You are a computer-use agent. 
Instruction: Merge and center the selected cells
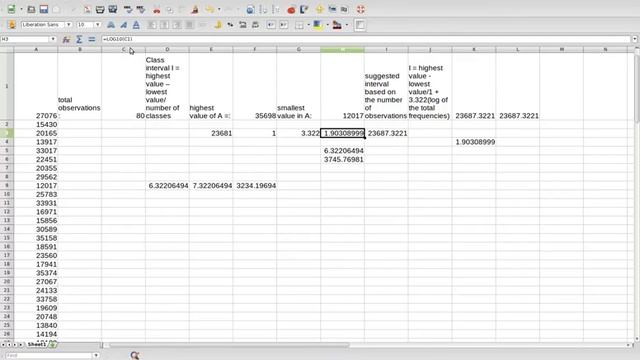(x=202, y=25)
